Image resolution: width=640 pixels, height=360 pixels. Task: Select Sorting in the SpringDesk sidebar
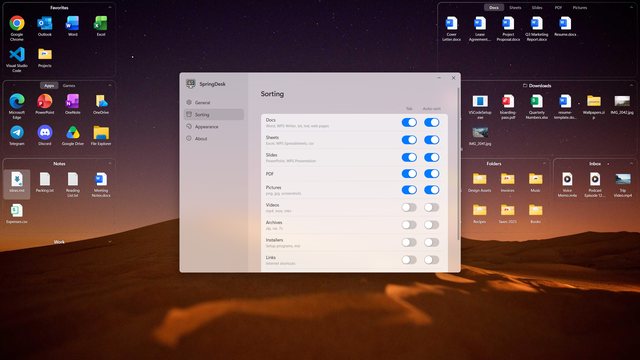click(214, 115)
